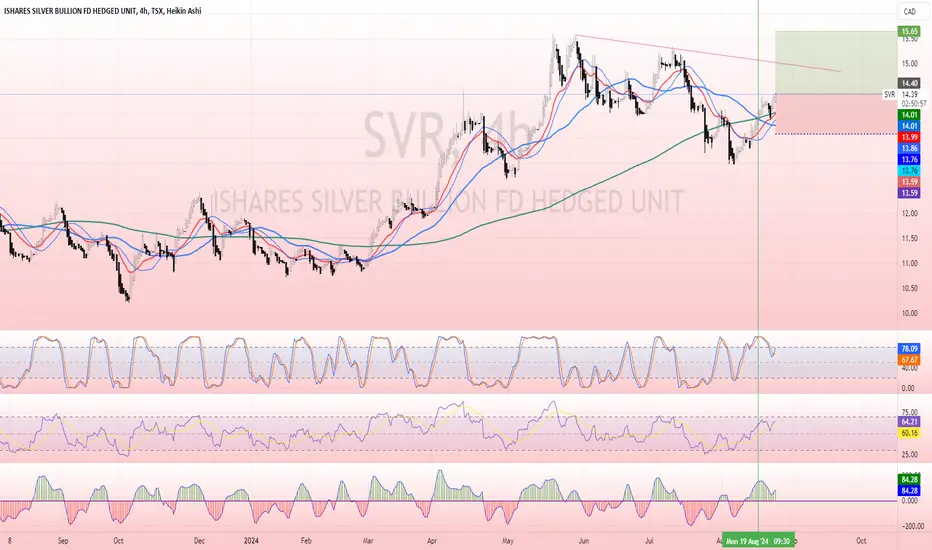Viewport: 932px width, 550px height.
Task: Click the Apr label on time axis
Action: [432, 541]
